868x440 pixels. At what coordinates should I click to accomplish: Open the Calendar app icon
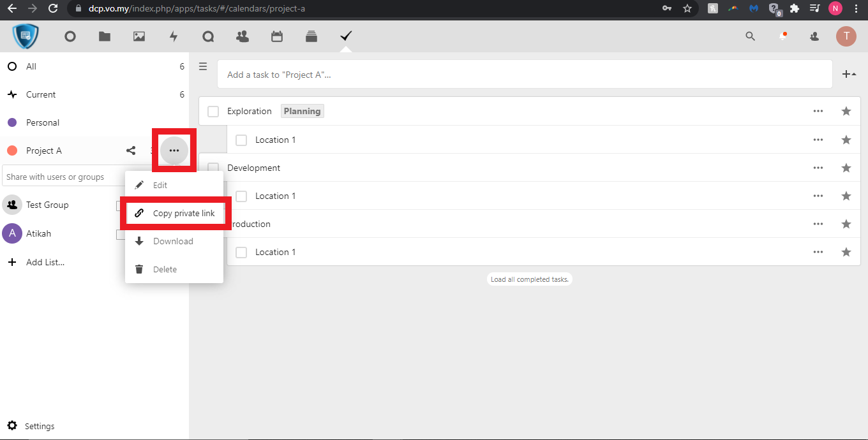coord(277,36)
